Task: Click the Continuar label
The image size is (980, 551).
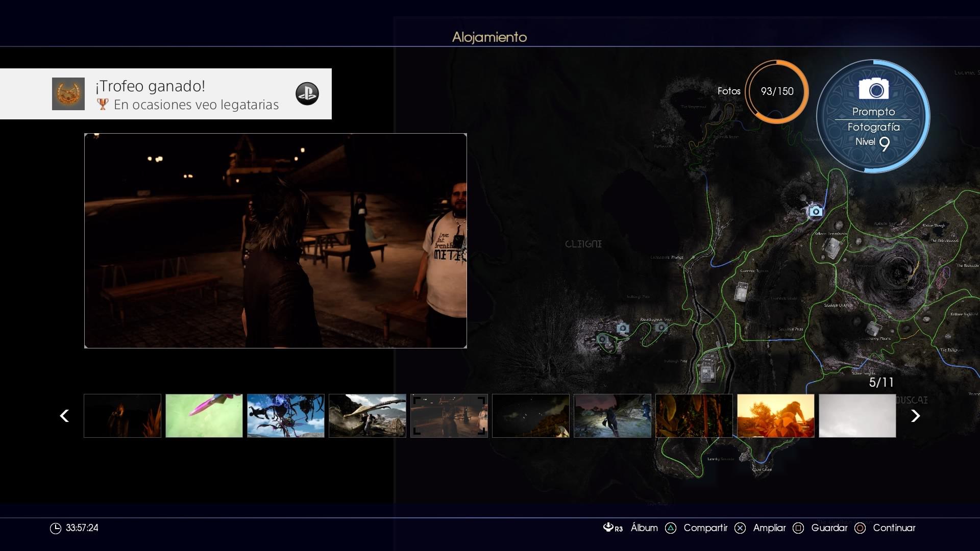Action: [x=894, y=528]
